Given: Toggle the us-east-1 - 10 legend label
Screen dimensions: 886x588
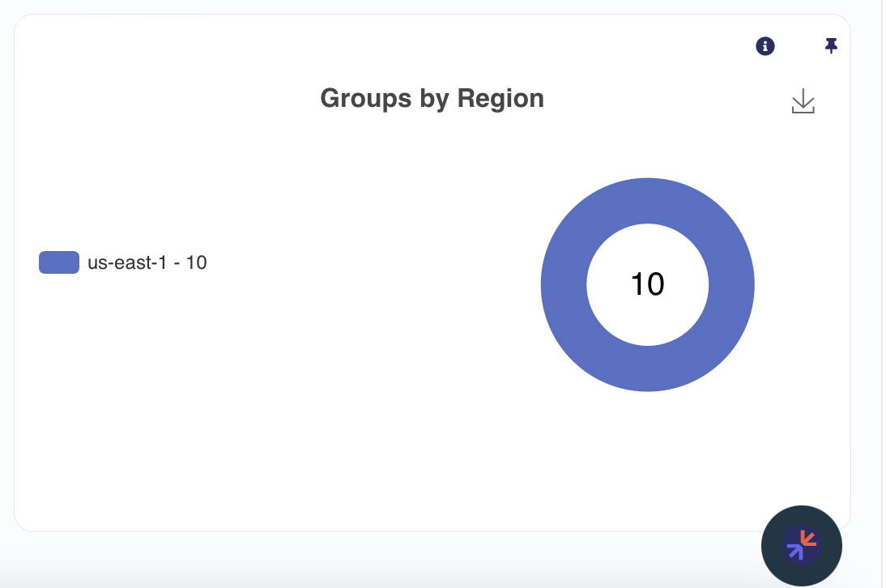Looking at the screenshot, I should coord(147,262).
